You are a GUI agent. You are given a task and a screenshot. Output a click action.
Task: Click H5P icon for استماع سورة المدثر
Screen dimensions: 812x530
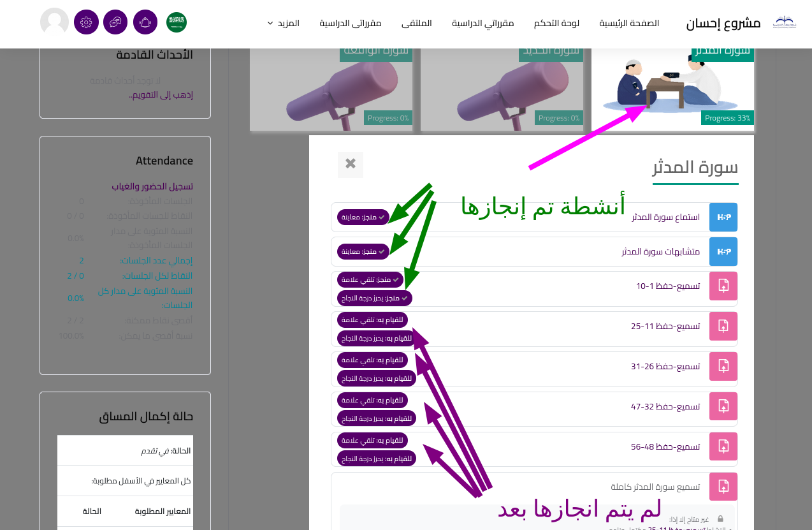tap(723, 217)
